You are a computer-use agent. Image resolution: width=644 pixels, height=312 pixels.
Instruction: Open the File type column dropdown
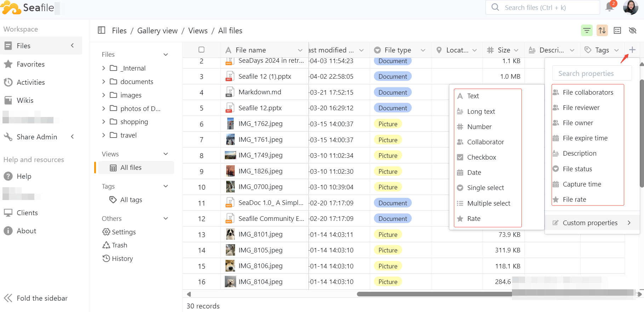coord(423,50)
